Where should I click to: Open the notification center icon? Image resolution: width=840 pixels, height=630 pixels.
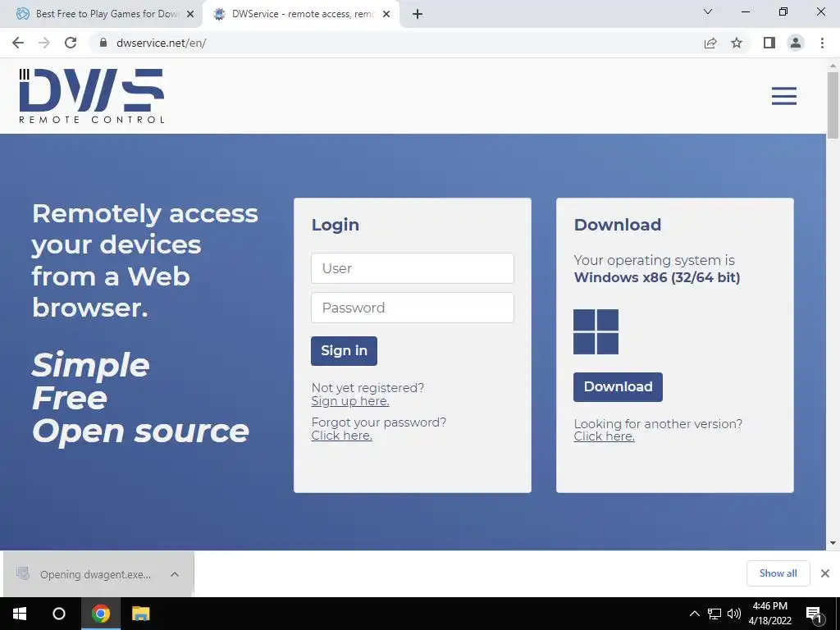coord(814,614)
